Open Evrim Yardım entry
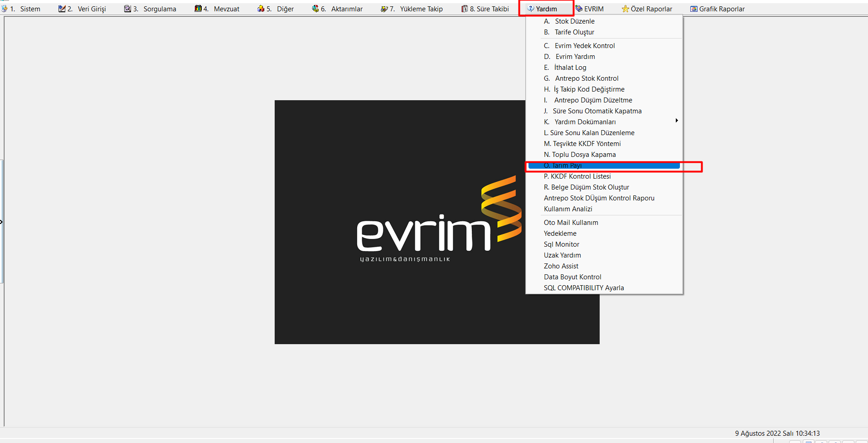The width and height of the screenshot is (868, 443). [604, 57]
